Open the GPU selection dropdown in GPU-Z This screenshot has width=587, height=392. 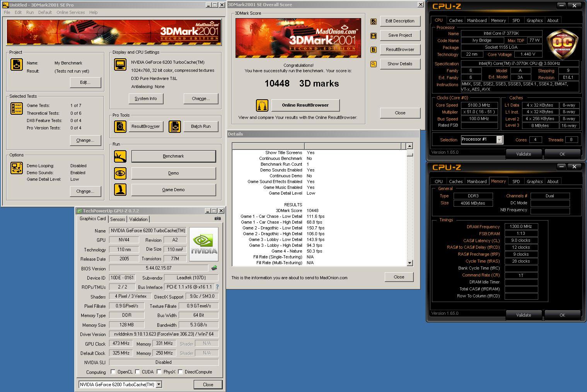point(159,384)
